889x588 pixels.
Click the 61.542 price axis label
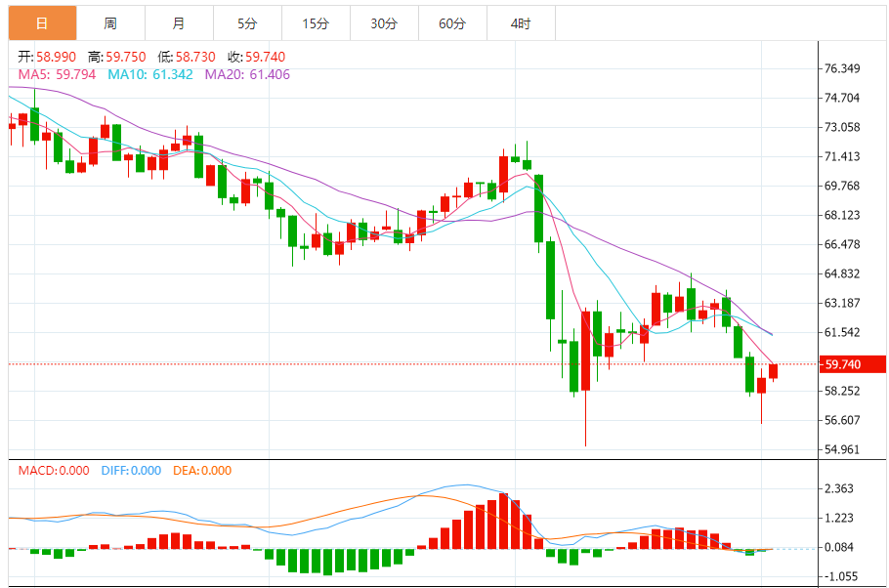click(841, 332)
